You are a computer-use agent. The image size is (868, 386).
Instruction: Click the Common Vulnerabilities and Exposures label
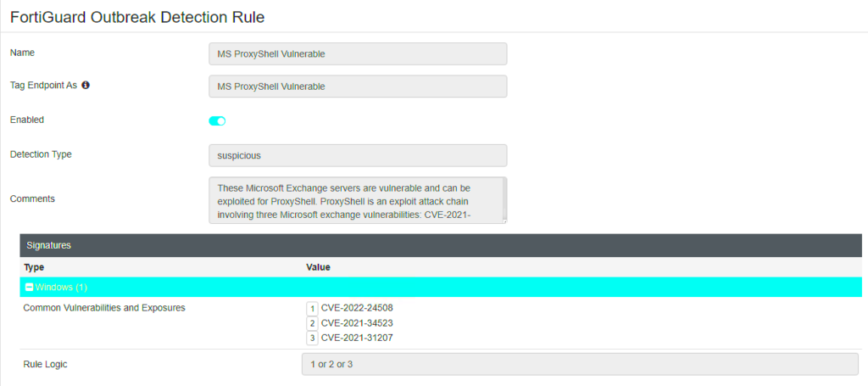(104, 308)
